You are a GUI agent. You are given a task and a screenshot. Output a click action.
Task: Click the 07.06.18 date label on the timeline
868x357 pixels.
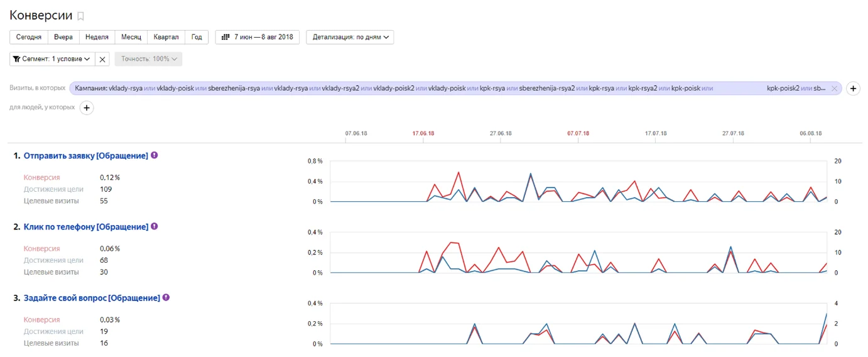[x=356, y=133]
